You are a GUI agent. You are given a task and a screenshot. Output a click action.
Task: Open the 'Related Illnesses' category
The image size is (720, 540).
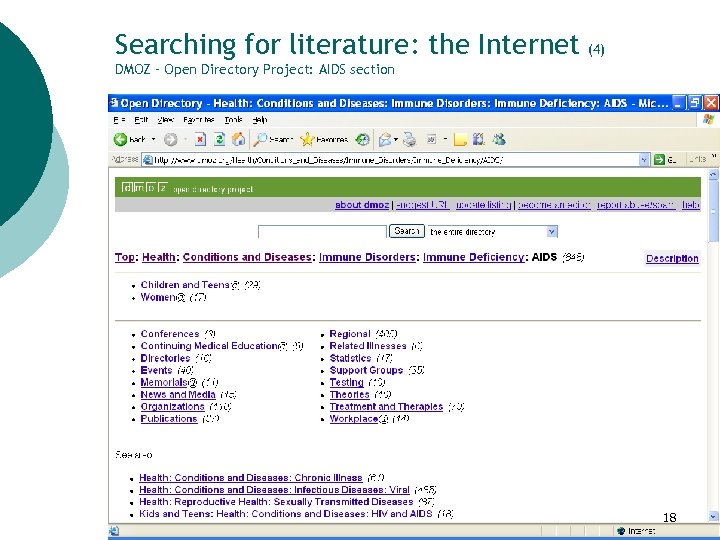pos(368,346)
